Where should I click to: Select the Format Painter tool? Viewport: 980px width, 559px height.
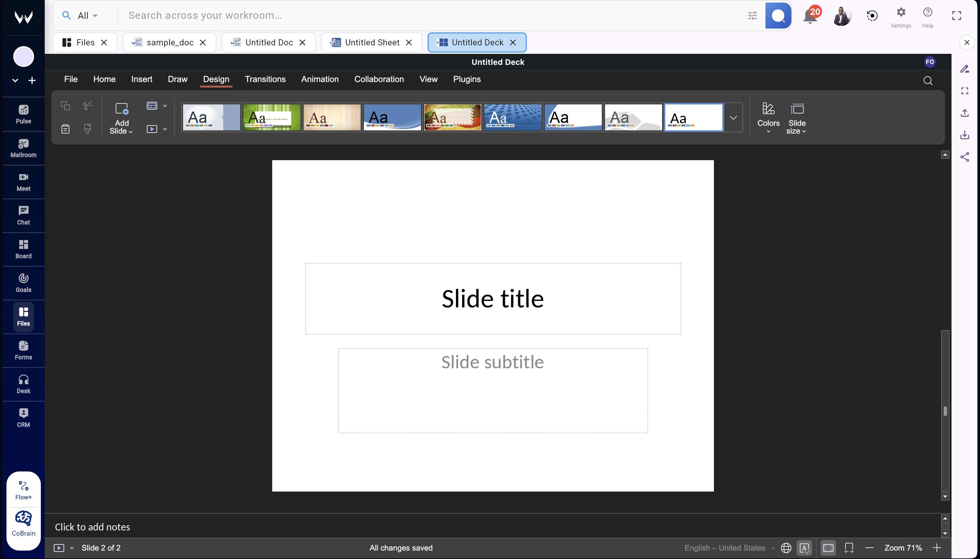87,129
